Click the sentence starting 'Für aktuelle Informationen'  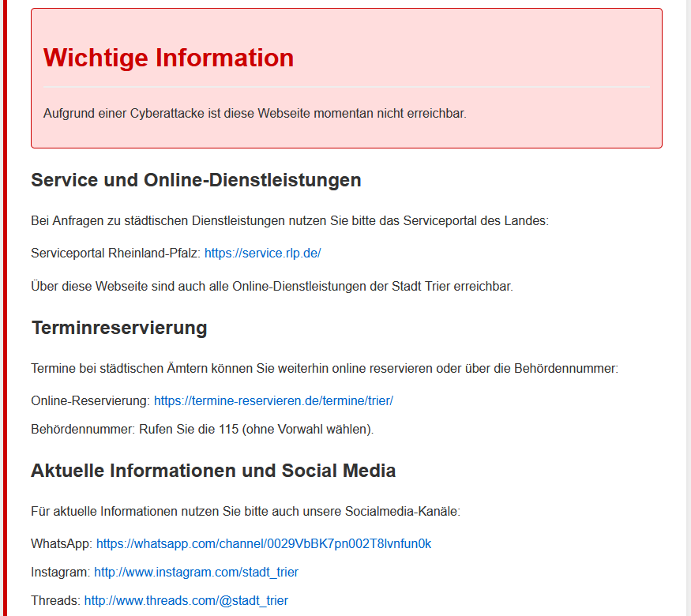click(245, 512)
